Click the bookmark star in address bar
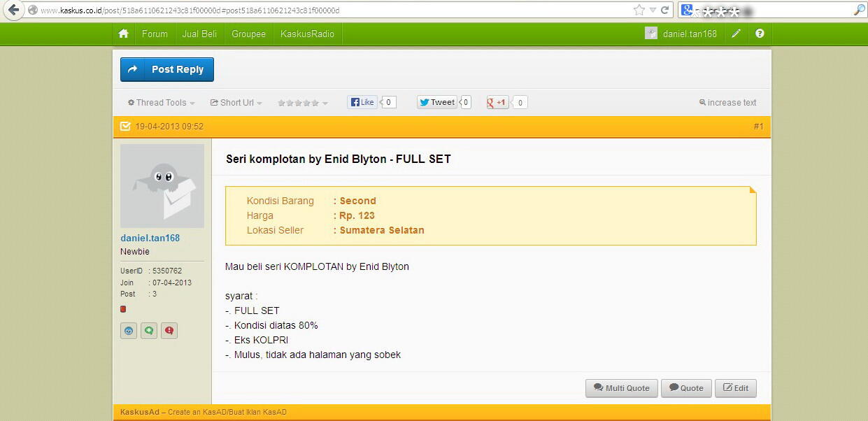868x421 pixels. point(639,10)
